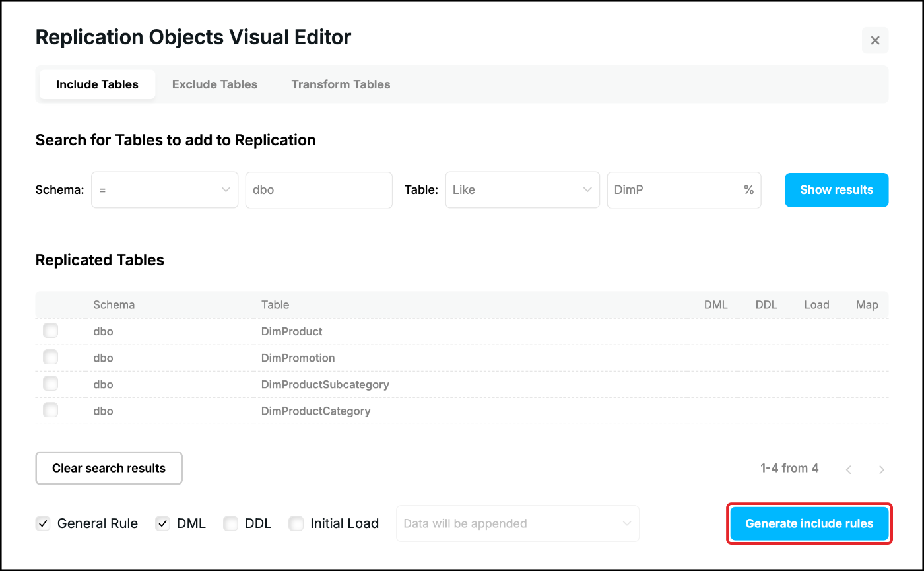Select the DimProductSubcategory row checkbox
The width and height of the screenshot is (924, 571).
(50, 384)
